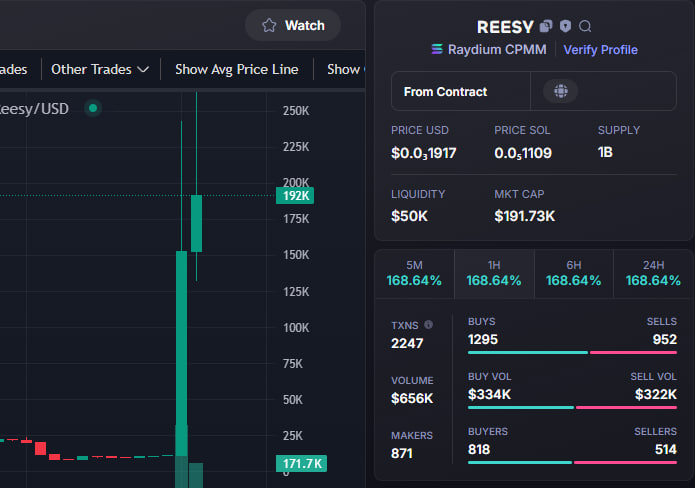The image size is (695, 488).
Task: Open the Verify Profile link
Action: [600, 50]
